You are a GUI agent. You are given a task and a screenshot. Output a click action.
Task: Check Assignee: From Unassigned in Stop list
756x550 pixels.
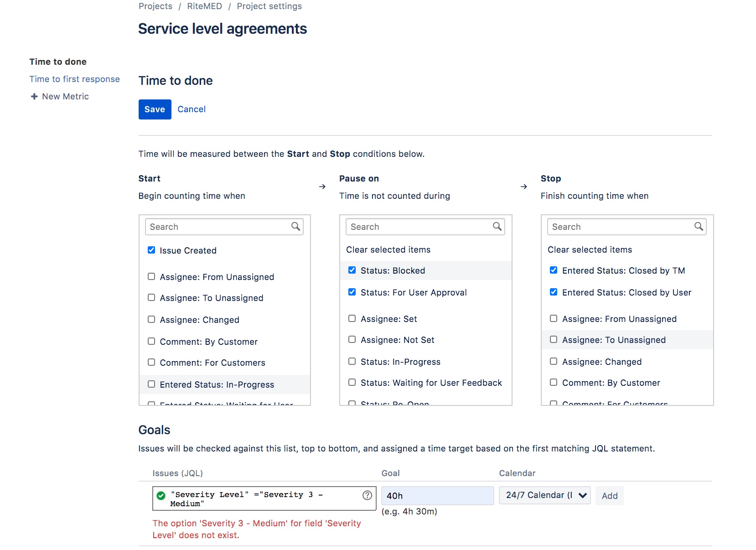(554, 318)
